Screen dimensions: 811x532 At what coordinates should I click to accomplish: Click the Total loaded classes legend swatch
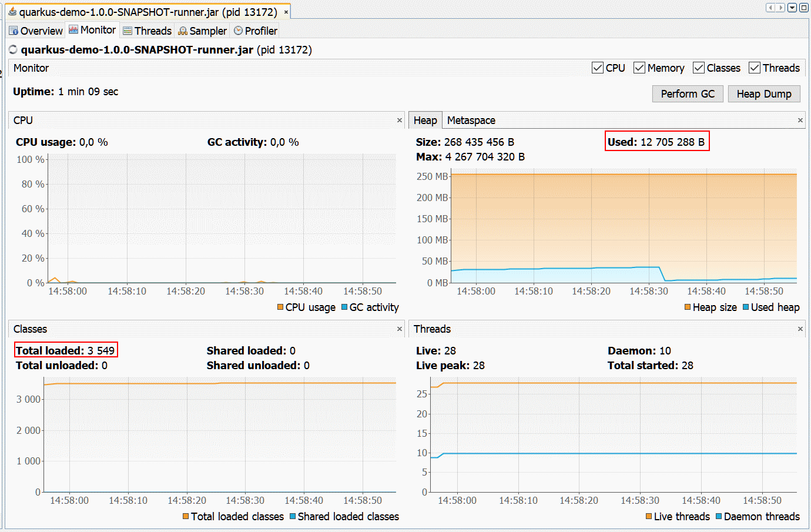[186, 516]
